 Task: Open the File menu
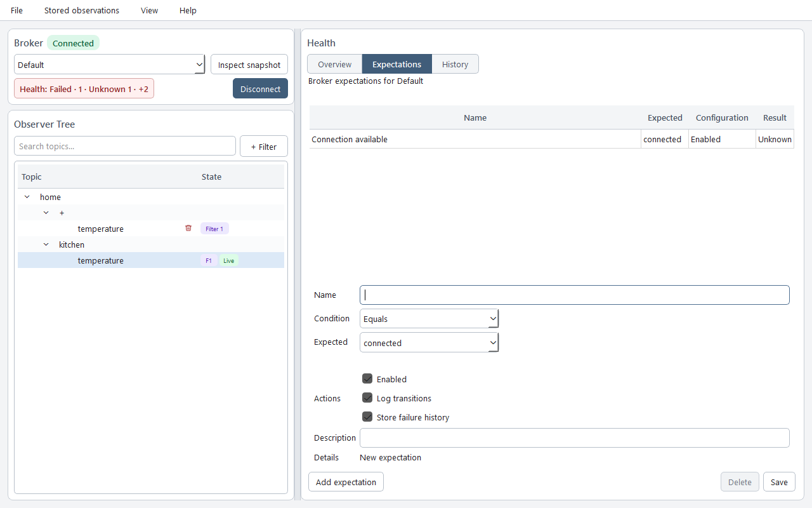click(x=16, y=10)
